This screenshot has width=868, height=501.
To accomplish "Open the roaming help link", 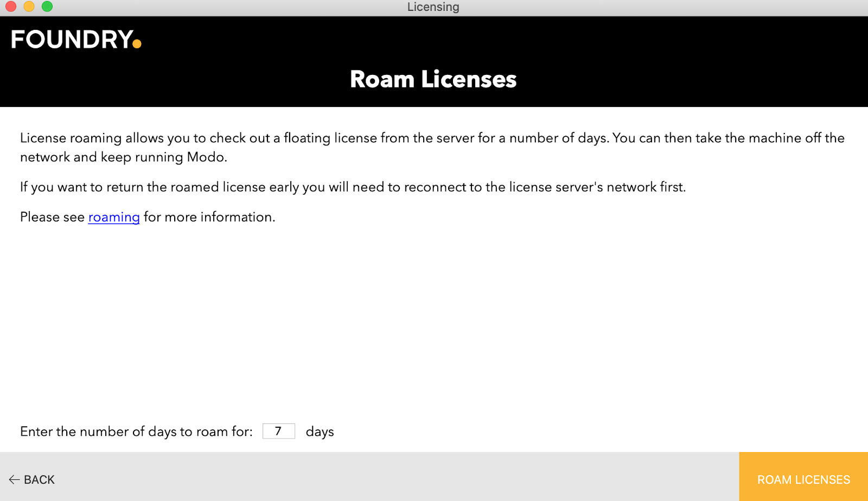I will coord(114,217).
